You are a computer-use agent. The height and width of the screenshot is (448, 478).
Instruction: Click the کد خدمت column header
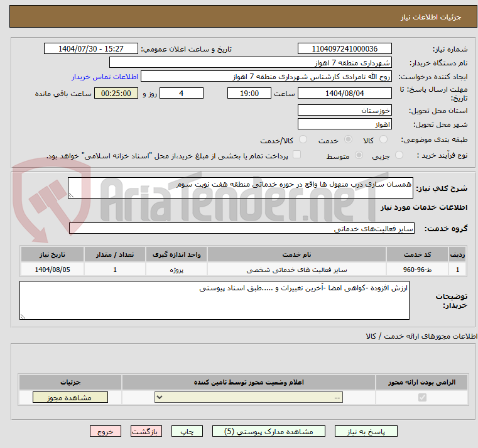point(417,254)
